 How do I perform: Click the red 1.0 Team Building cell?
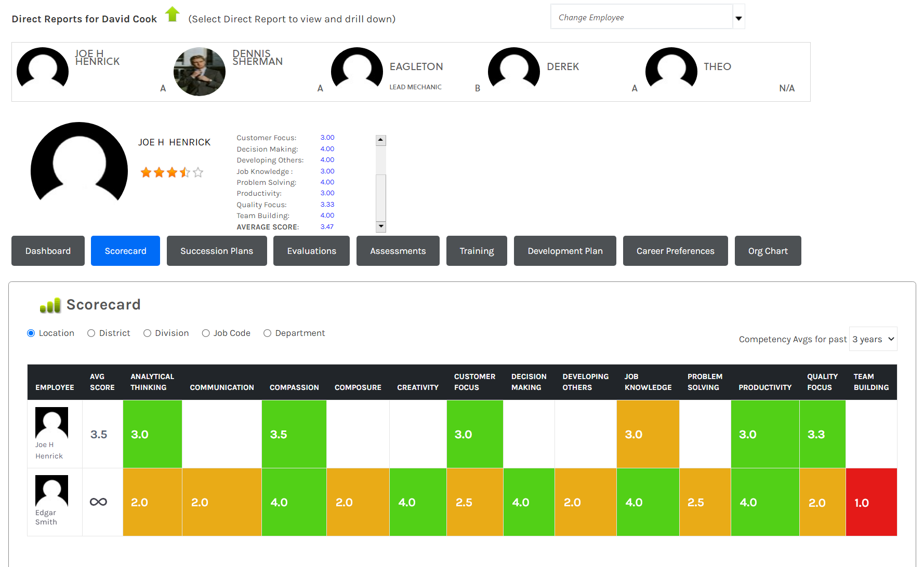[872, 502]
